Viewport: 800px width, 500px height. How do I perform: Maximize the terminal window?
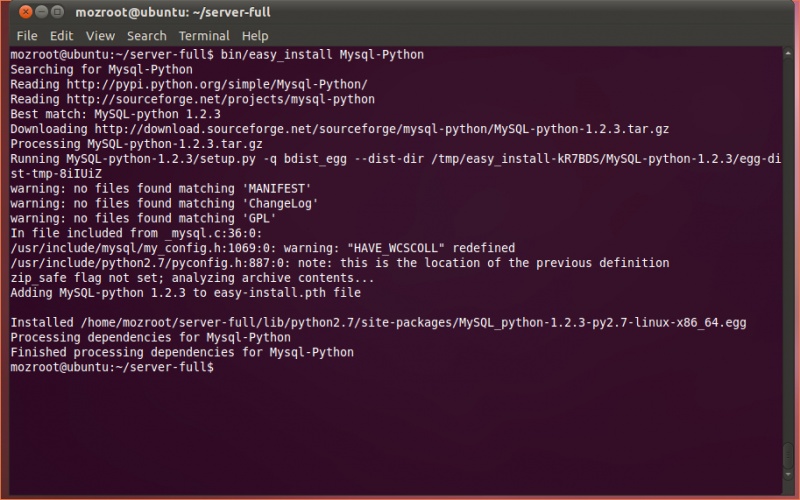(58, 11)
